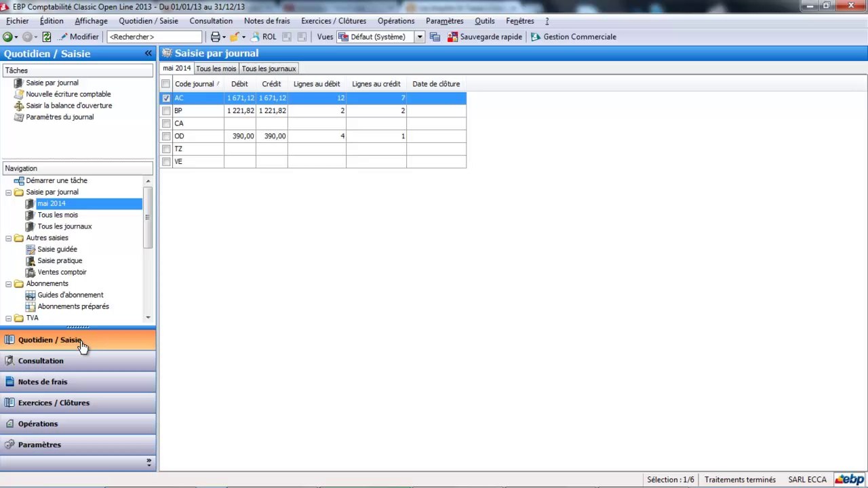Click the Ventes comptoir icon
868x488 pixels.
pyautogui.click(x=30, y=272)
